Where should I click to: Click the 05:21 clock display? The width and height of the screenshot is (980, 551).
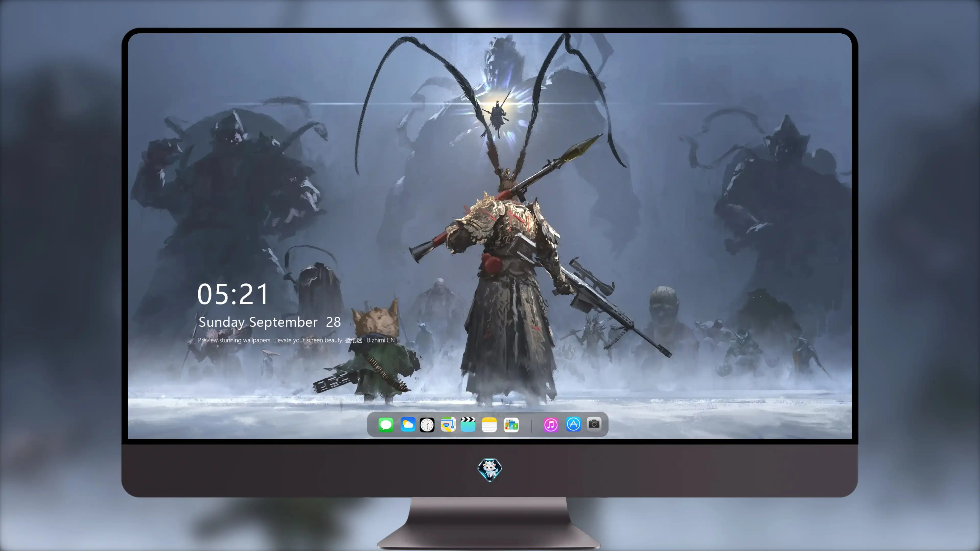tap(233, 294)
